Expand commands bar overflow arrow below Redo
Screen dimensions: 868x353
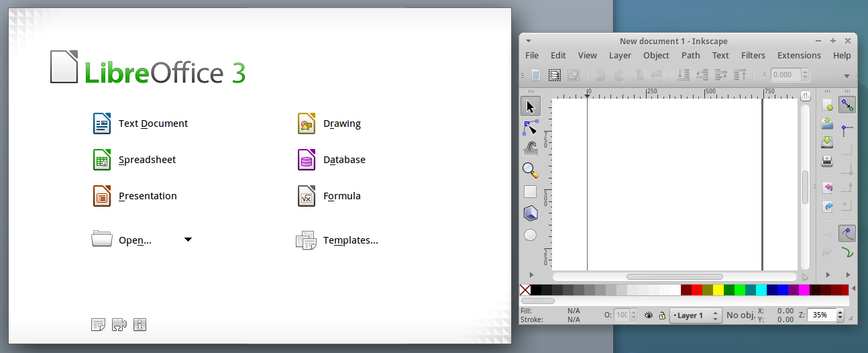pos(827,274)
